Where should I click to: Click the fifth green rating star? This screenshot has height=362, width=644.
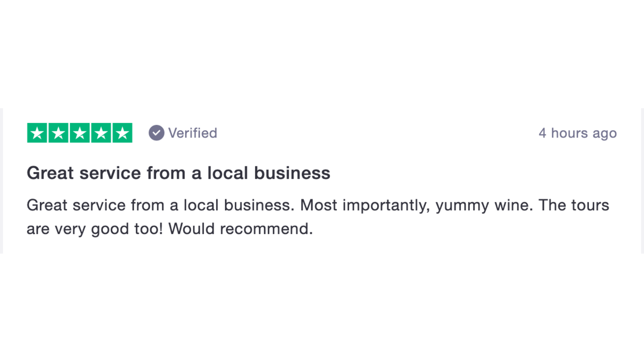pyautogui.click(x=122, y=133)
